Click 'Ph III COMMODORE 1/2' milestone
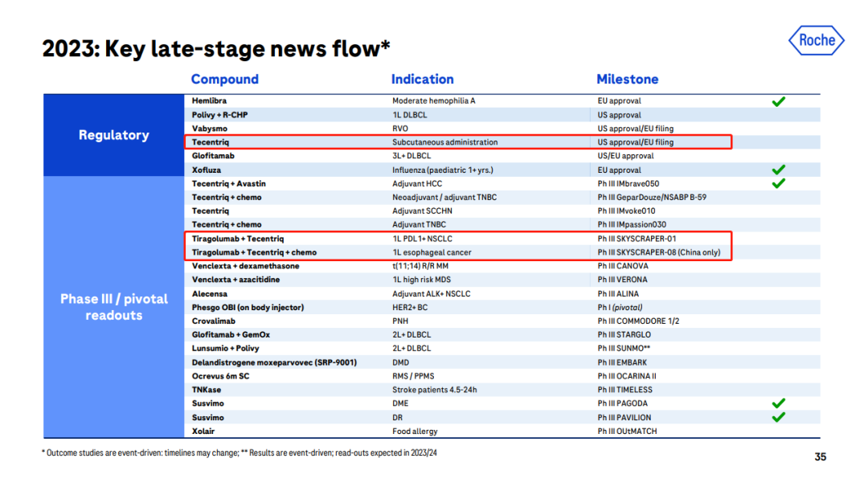This screenshot has width=868, height=487. [638, 321]
